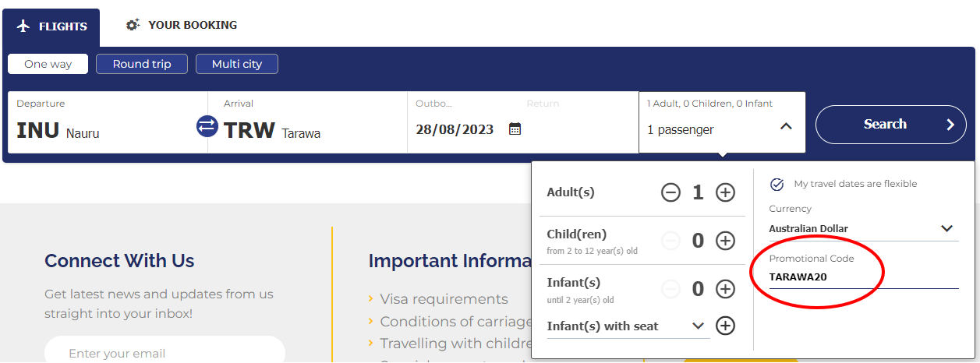Add one child passenger
This screenshot has width=980, height=363.
click(726, 241)
